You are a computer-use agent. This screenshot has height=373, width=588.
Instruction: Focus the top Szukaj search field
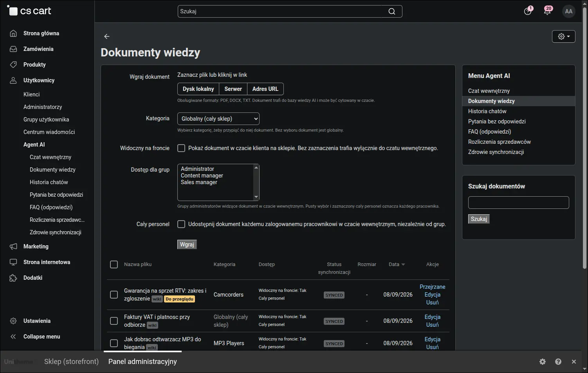click(281, 11)
